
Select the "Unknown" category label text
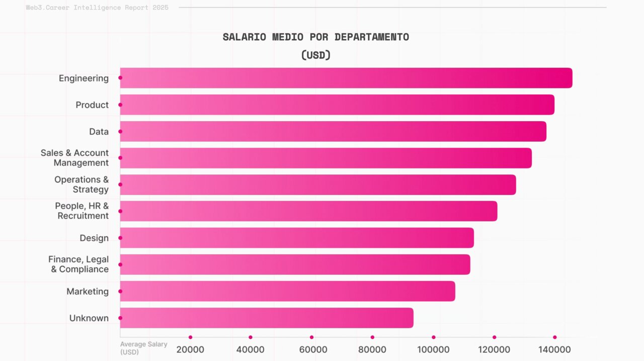point(89,318)
